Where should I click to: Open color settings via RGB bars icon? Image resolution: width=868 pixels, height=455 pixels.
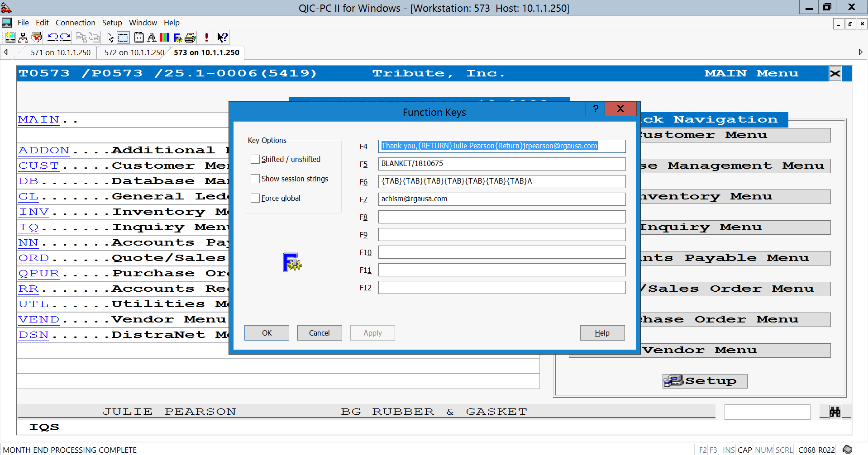coord(164,38)
